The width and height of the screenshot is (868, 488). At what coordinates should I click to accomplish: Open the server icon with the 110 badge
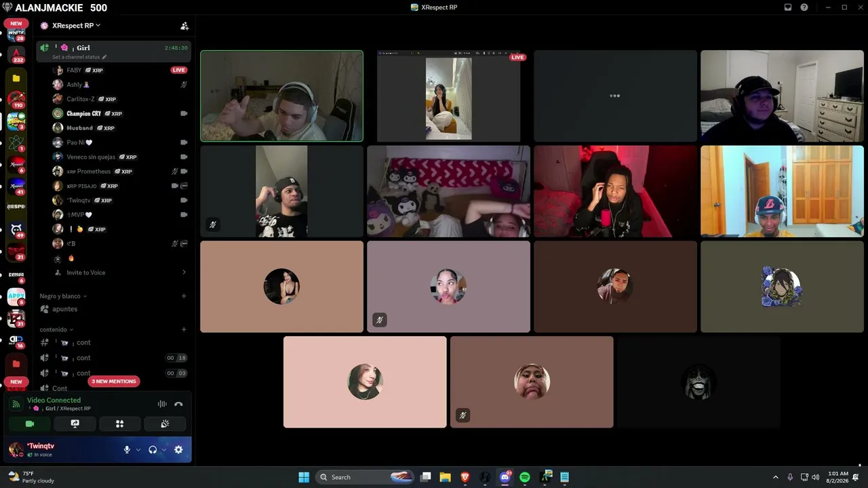coord(16,100)
